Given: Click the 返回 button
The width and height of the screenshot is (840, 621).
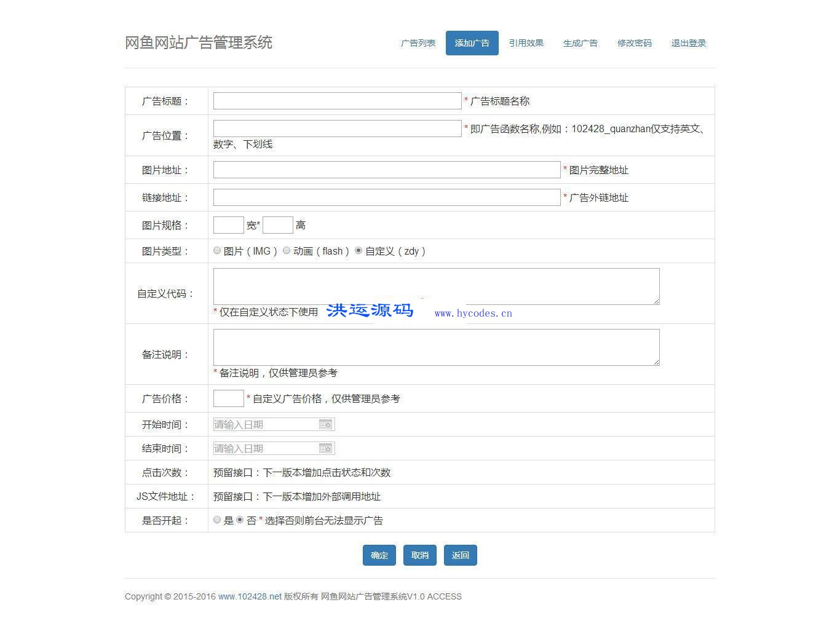Looking at the screenshot, I should coord(461,555).
